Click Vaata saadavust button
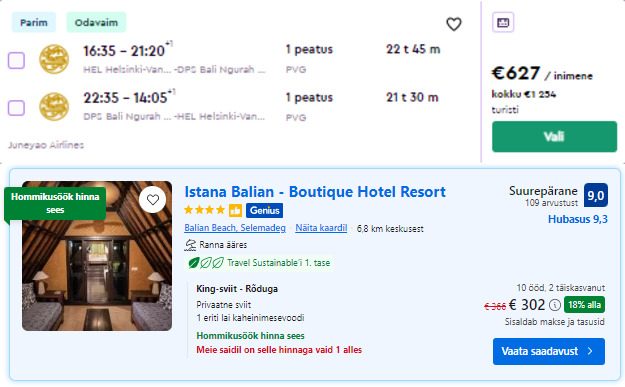This screenshot has width=625, height=387. pos(549,351)
